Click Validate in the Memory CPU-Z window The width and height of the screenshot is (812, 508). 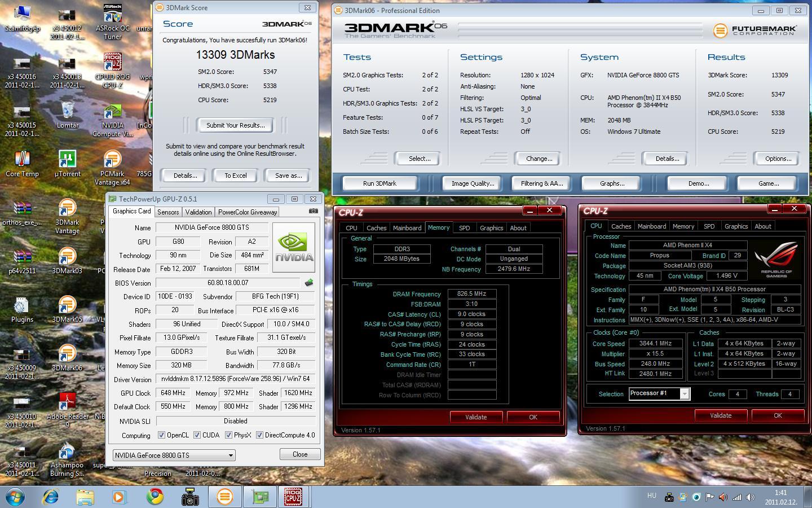tap(476, 417)
